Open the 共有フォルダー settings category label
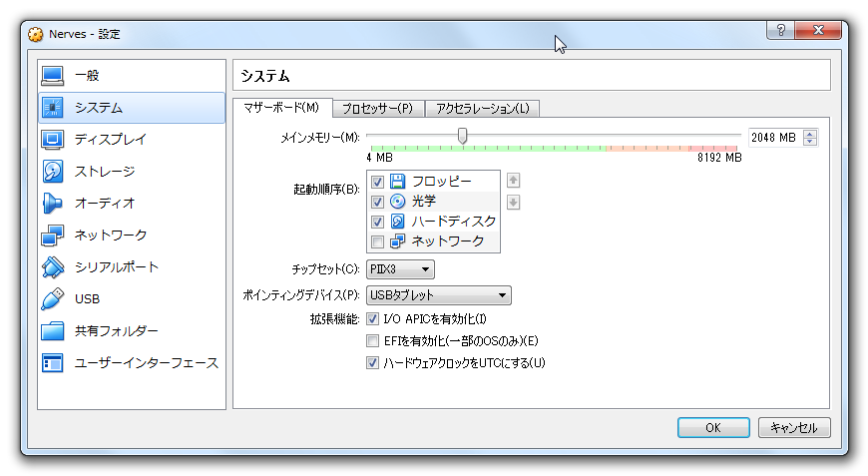The width and height of the screenshot is (868, 476). click(x=117, y=331)
